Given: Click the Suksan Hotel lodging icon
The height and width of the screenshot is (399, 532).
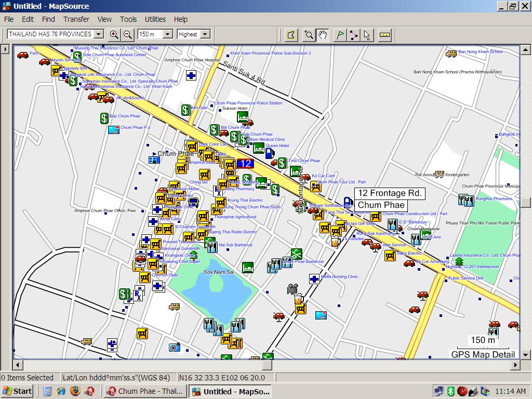Looking at the screenshot, I should pyautogui.click(x=242, y=117).
